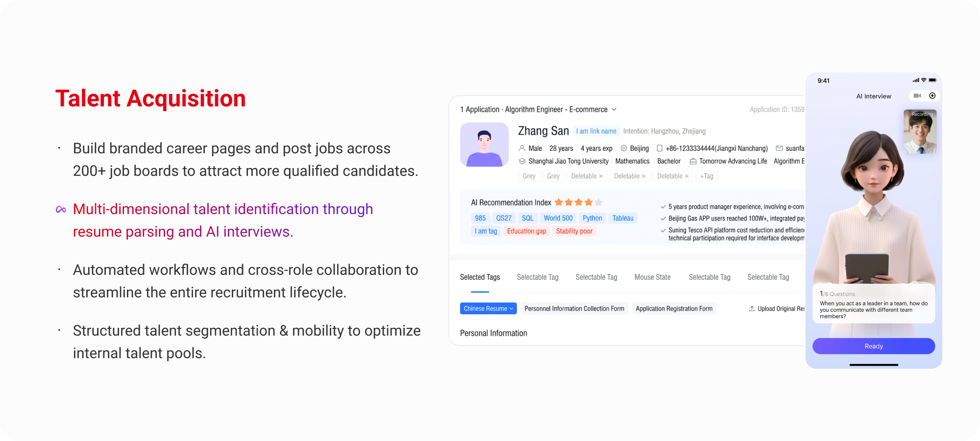The width and height of the screenshot is (980, 441).
Task: Click the briefcase icon beside Tomorrow Advancing Life
Action: coord(693,161)
